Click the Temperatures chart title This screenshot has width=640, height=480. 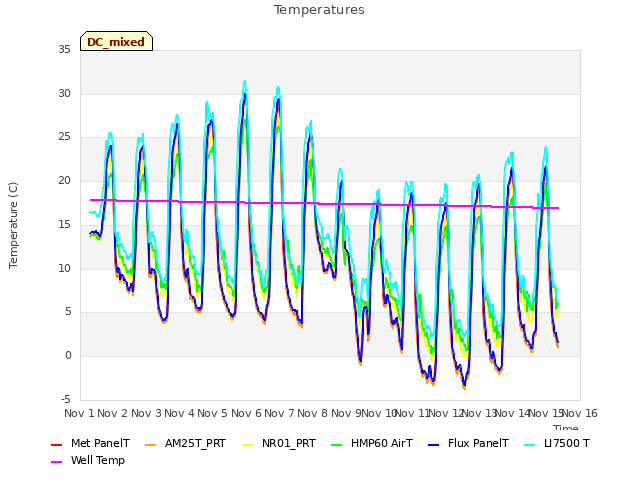coord(319,10)
